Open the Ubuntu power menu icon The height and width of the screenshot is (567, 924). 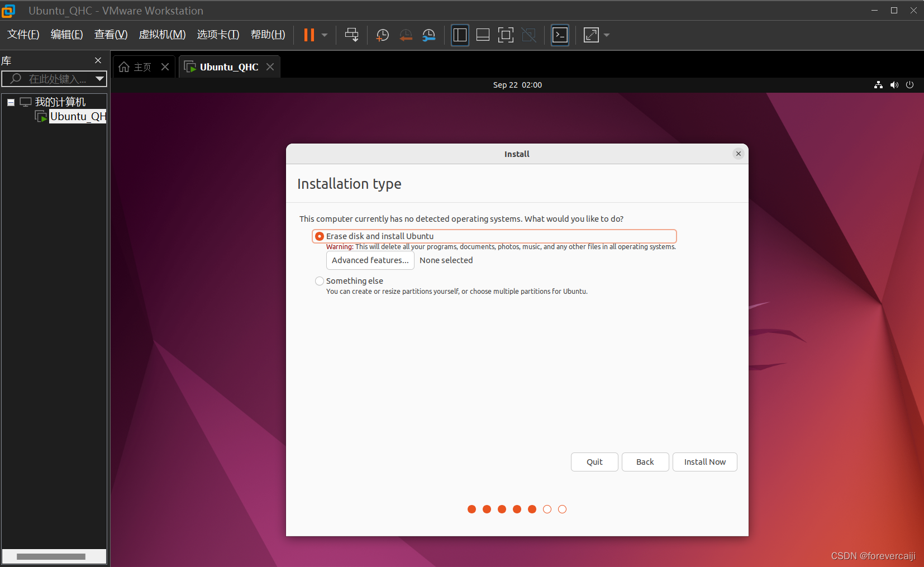tap(910, 85)
